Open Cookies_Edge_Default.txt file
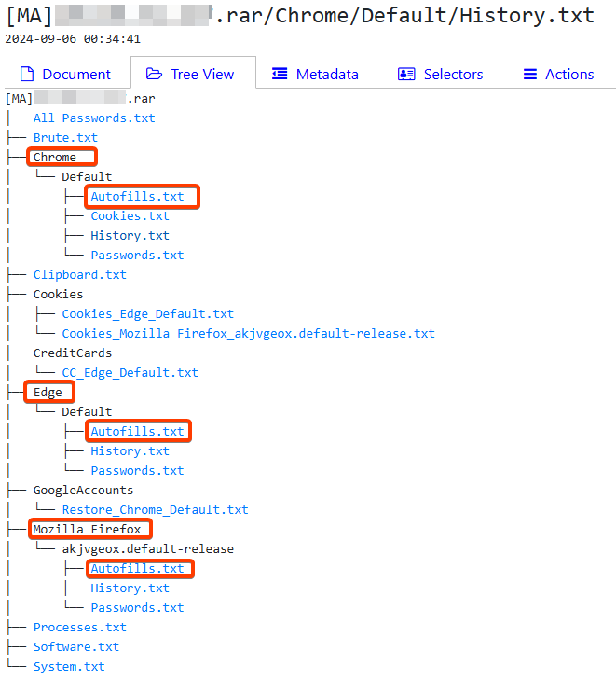Viewport: 616px width, 678px height. click(147, 314)
